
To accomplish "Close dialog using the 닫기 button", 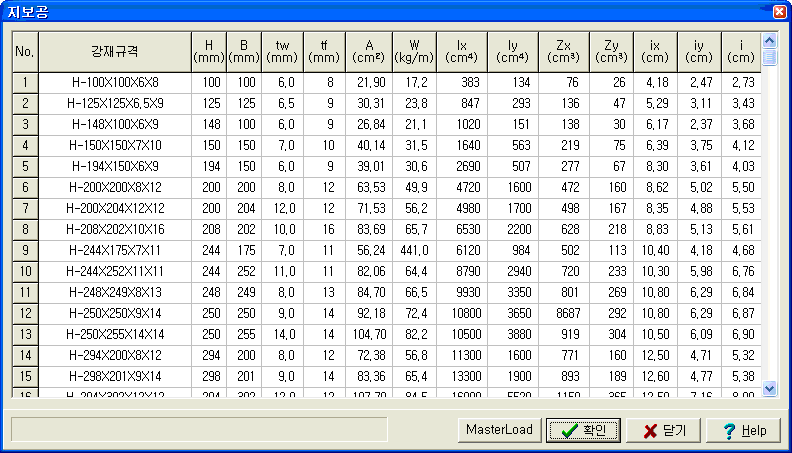I will pyautogui.click(x=664, y=430).
